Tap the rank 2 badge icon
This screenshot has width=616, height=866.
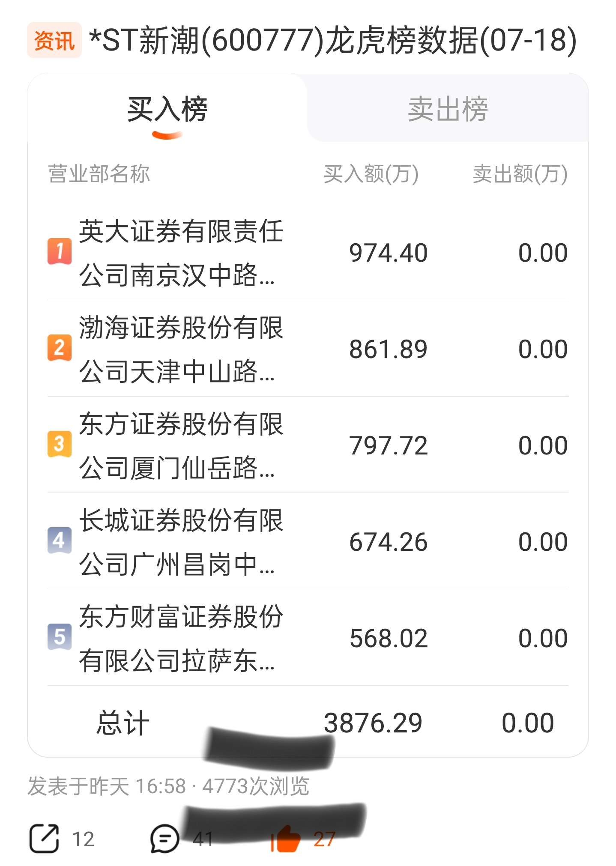[60, 348]
